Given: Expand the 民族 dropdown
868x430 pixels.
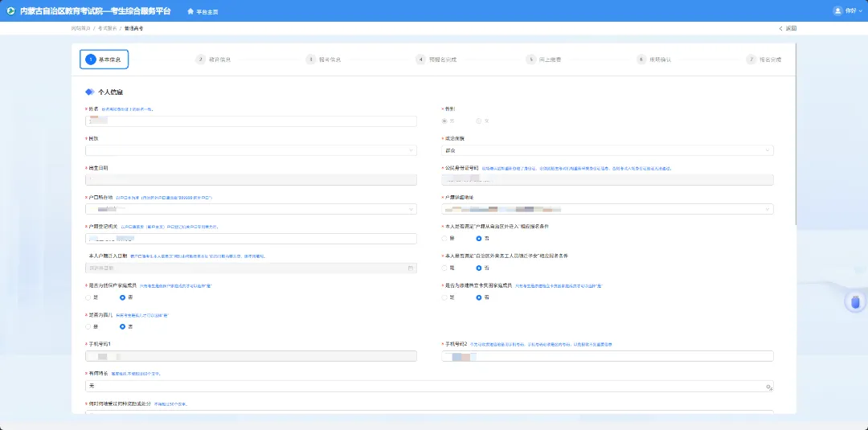Looking at the screenshot, I should pyautogui.click(x=252, y=150).
